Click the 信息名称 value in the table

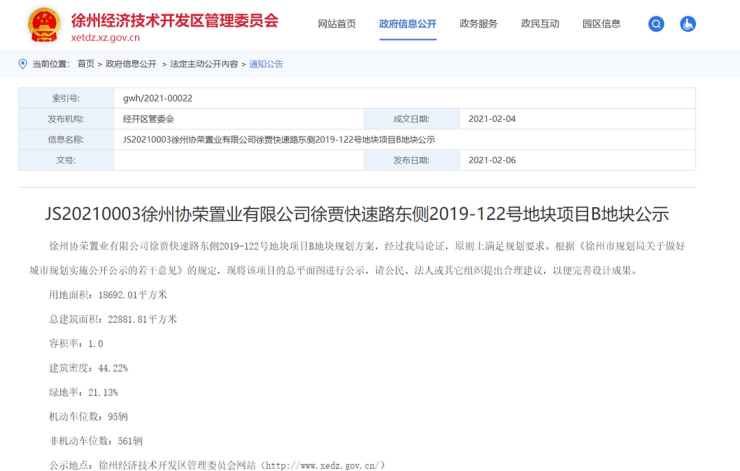278,140
